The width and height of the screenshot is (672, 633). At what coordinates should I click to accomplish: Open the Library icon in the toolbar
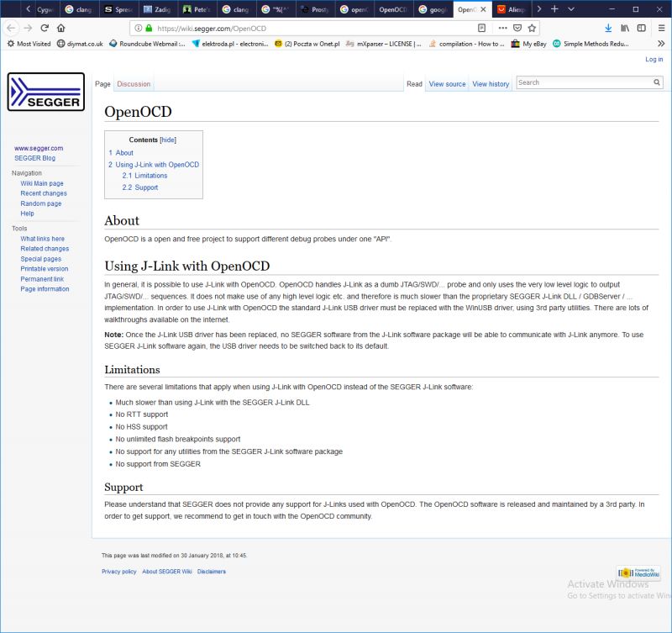click(625, 29)
